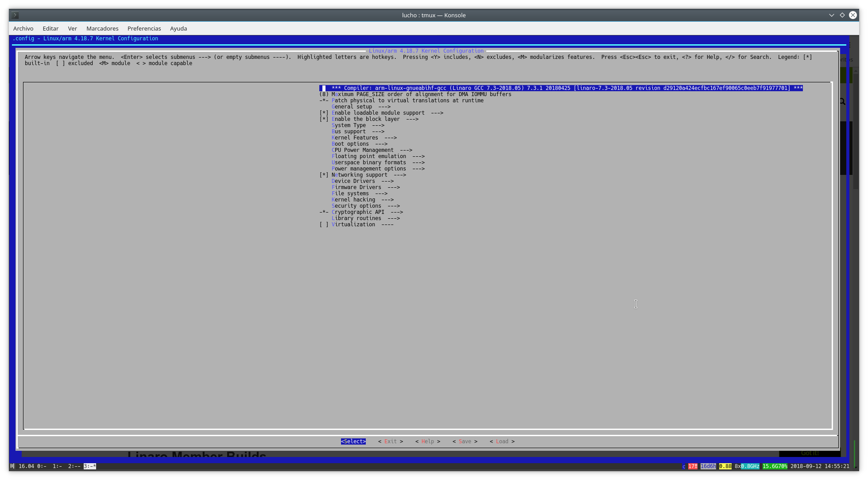868x480 pixels.
Task: Click the cyan 0.8GHz CPU frequency indicator
Action: [750, 466]
